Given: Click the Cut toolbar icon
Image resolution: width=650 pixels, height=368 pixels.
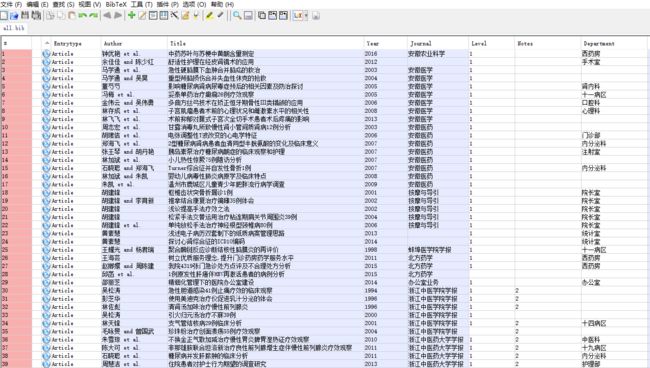Looking at the screenshot, I should click(50, 16).
